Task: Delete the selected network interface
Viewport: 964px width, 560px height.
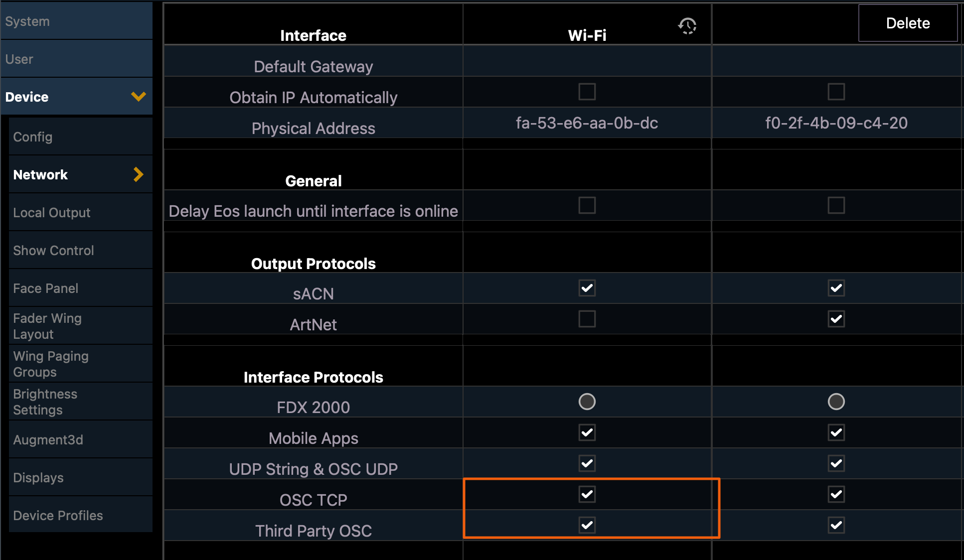Action: tap(907, 23)
